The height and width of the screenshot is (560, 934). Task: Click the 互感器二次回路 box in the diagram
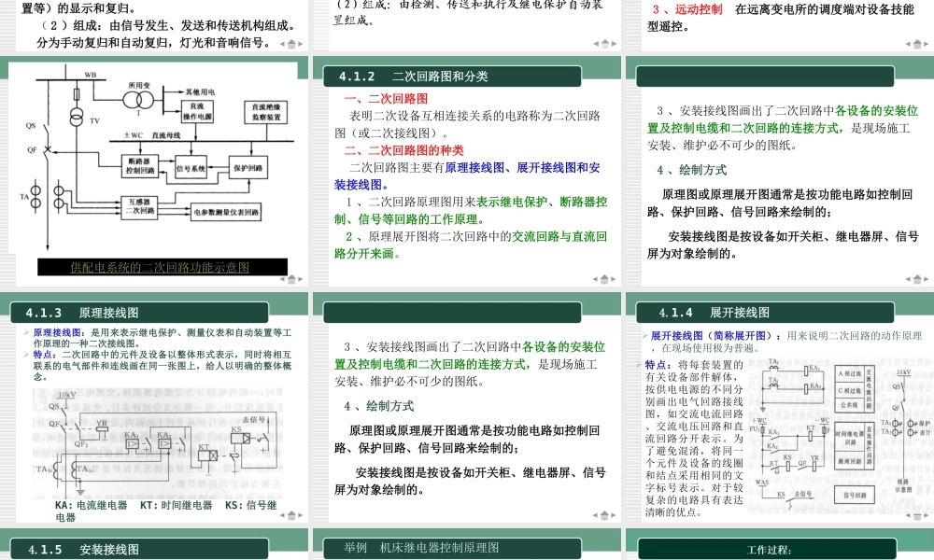[140, 206]
